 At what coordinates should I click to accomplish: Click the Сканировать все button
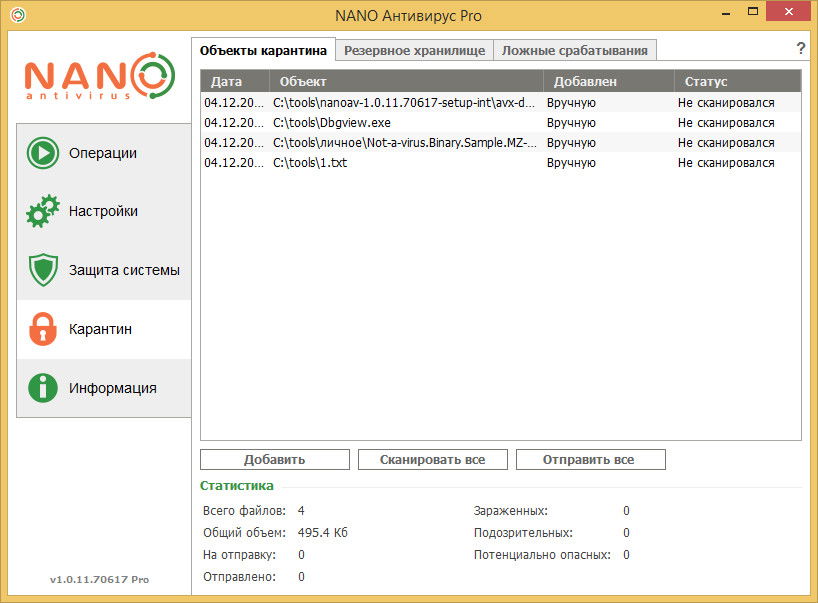point(432,460)
